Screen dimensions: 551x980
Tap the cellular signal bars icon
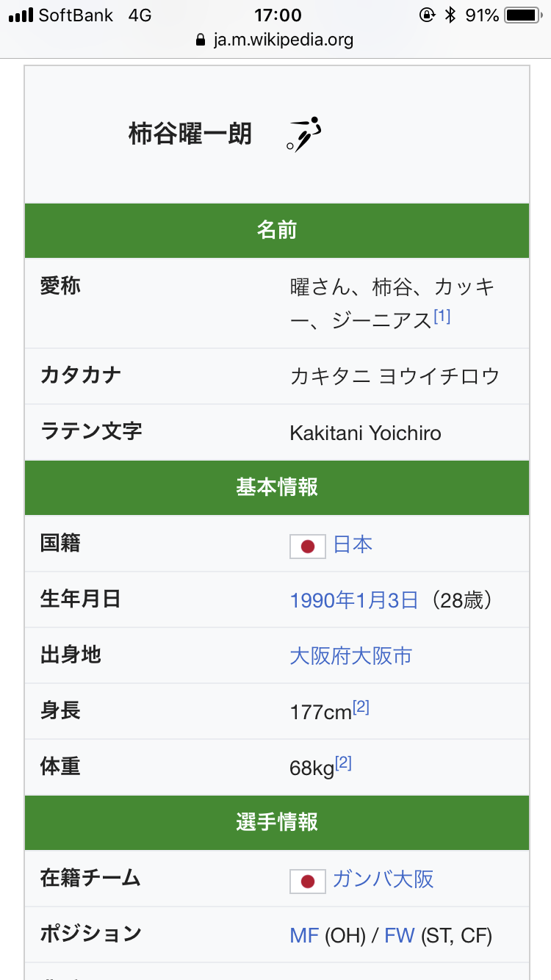21,15
